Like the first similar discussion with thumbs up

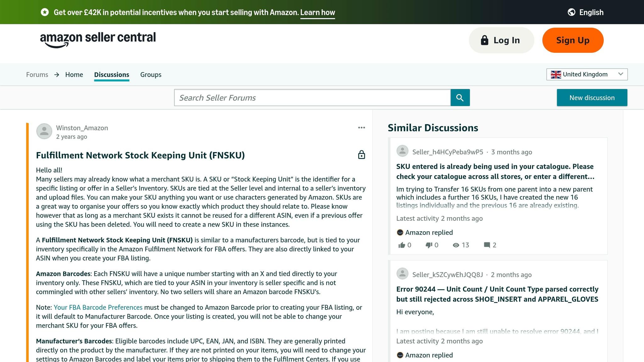(x=402, y=245)
